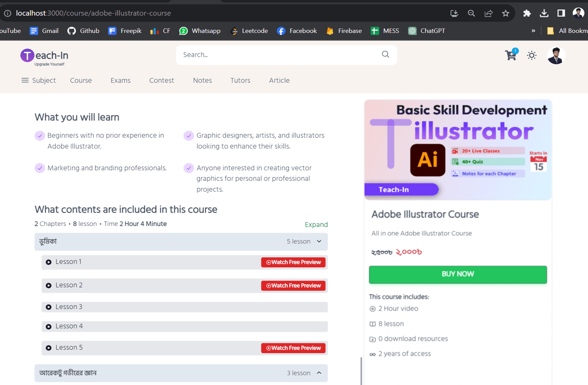Open the Teach-In logo home link
Image resolution: width=588 pixels, height=385 pixels.
[x=45, y=57]
